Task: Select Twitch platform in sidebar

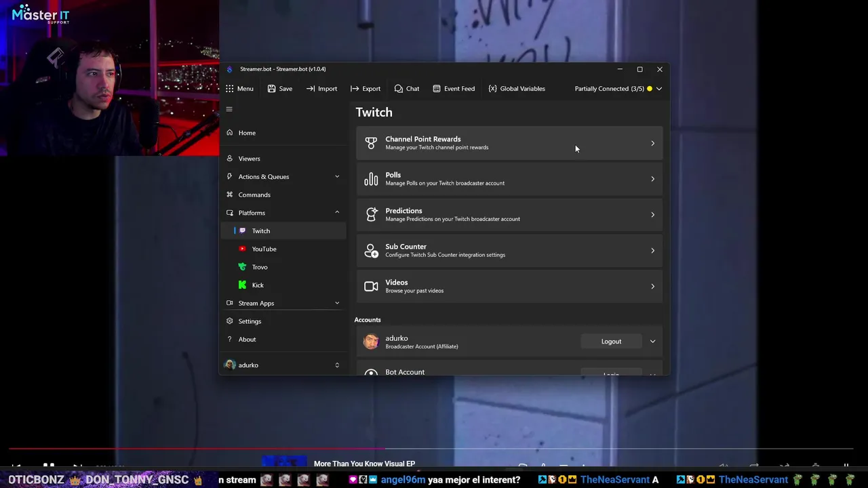Action: pyautogui.click(x=283, y=231)
